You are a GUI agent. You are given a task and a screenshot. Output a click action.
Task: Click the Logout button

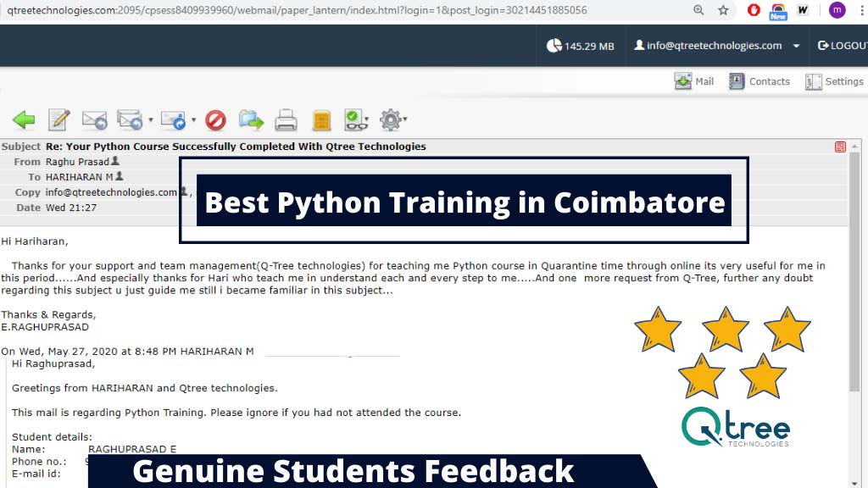(843, 46)
